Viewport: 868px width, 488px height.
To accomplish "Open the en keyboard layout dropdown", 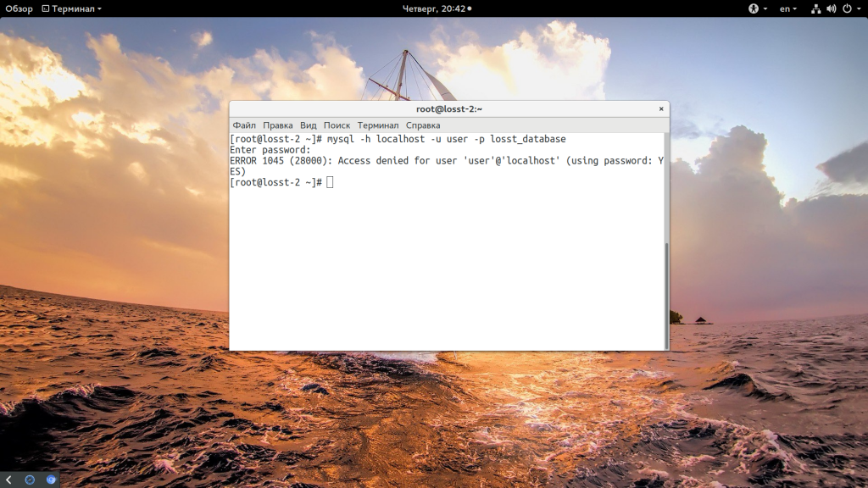I will pyautogui.click(x=788, y=8).
